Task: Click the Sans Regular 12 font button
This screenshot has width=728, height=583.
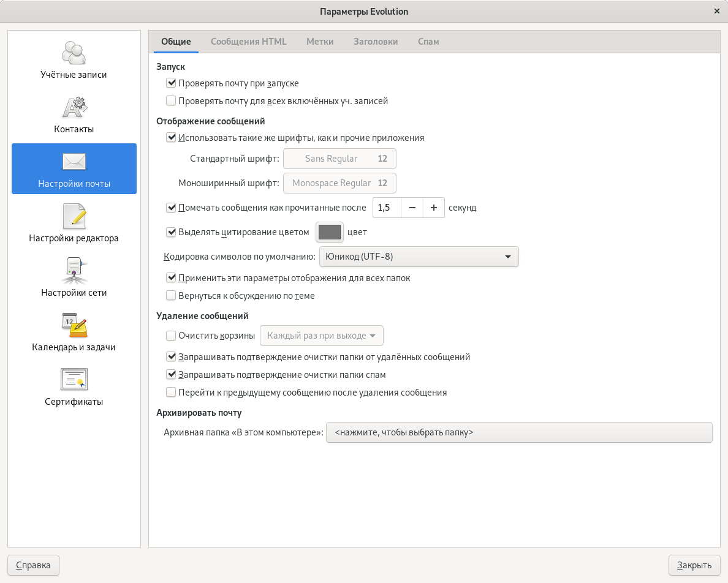Action: click(339, 159)
